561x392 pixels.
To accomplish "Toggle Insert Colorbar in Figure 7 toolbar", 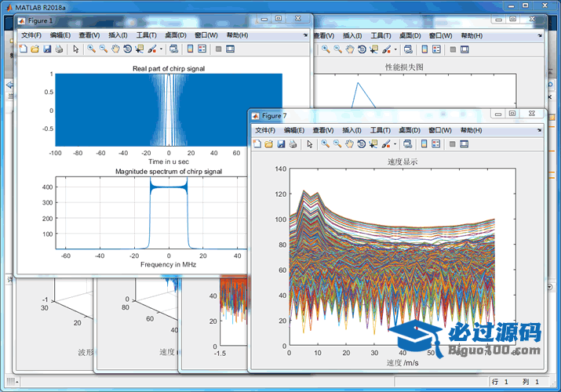I will pyautogui.click(x=424, y=144).
